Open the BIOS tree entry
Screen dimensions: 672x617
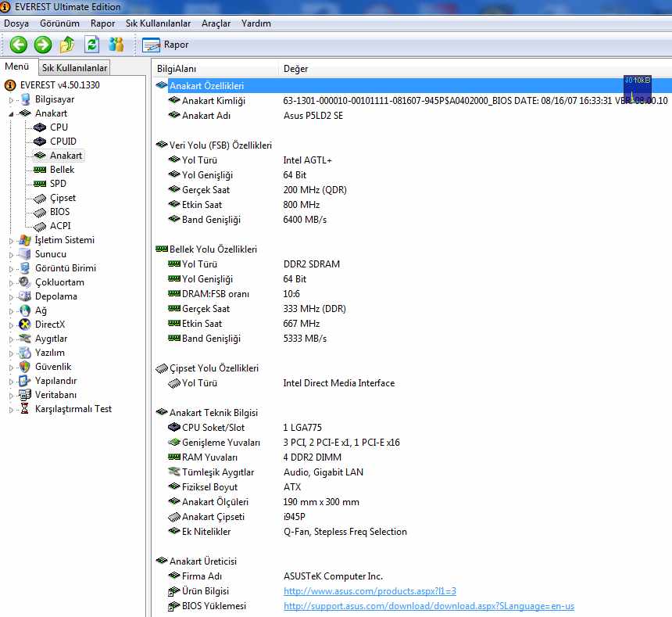pos(59,212)
